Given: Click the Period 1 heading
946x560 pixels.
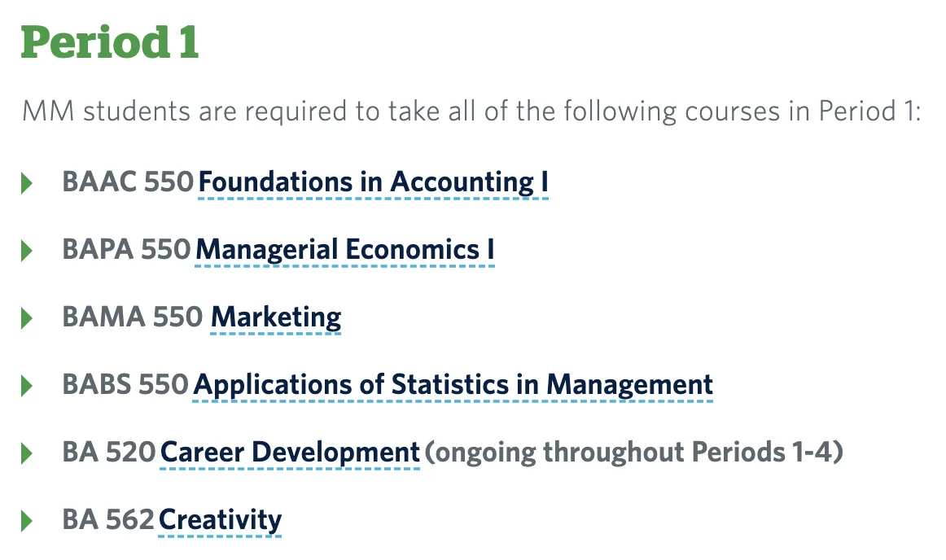Looking at the screenshot, I should [x=110, y=43].
